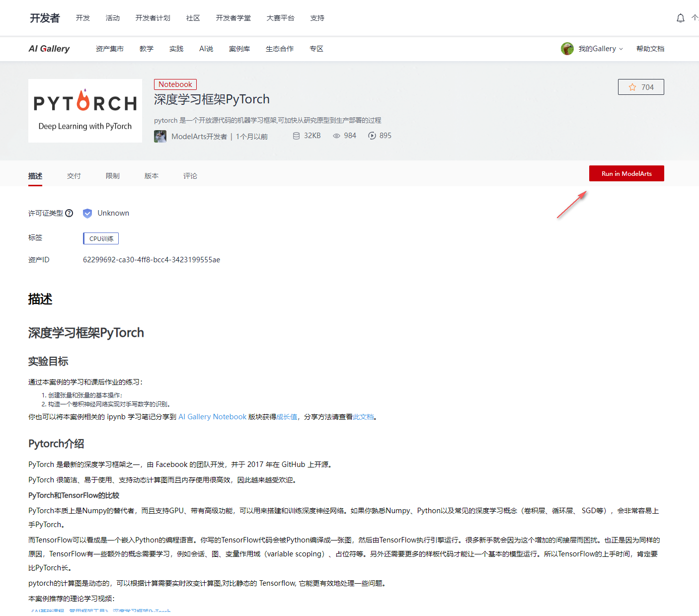
Task: Click the 704 favorites button
Action: [641, 87]
